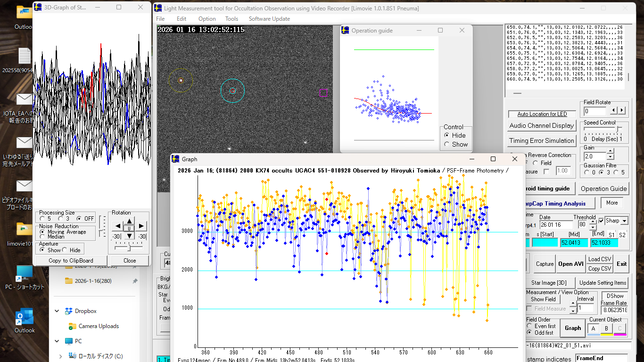Open the Software Update menu
Viewport: 644px width, 362px height.
point(269,19)
